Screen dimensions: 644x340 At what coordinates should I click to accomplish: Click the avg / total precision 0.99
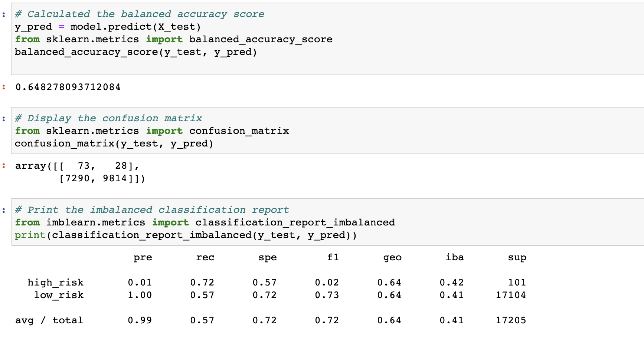[x=140, y=320]
